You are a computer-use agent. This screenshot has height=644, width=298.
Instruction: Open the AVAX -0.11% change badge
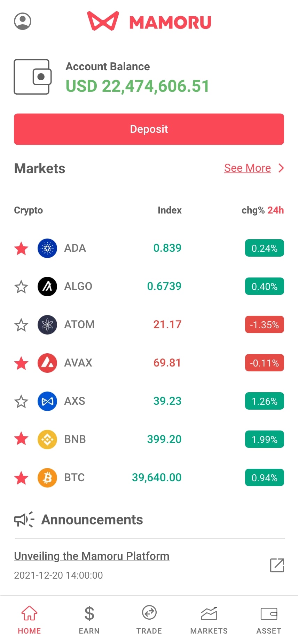pyautogui.click(x=264, y=363)
